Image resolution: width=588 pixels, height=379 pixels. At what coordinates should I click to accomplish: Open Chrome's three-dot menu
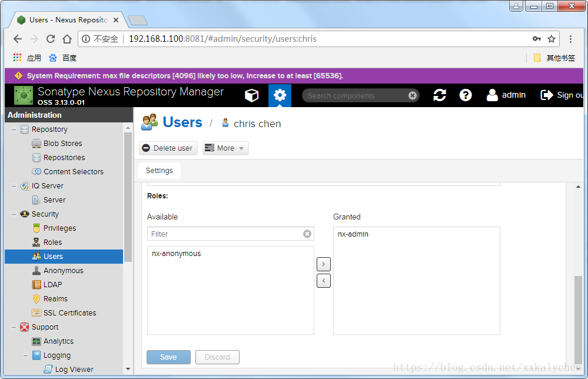(570, 39)
